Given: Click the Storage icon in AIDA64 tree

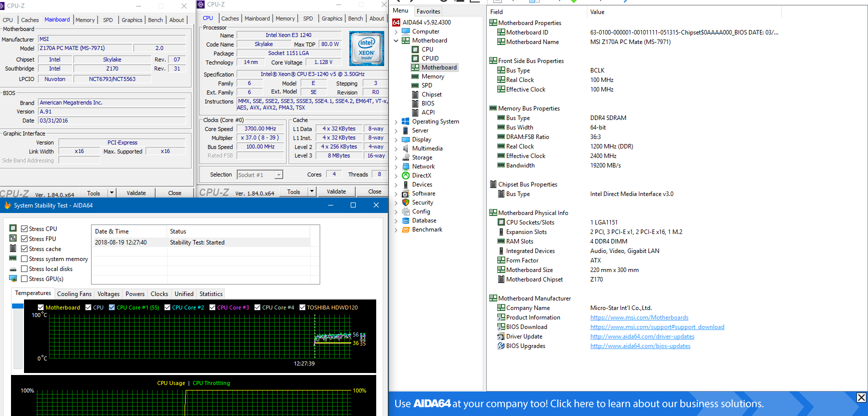Looking at the screenshot, I should point(406,157).
